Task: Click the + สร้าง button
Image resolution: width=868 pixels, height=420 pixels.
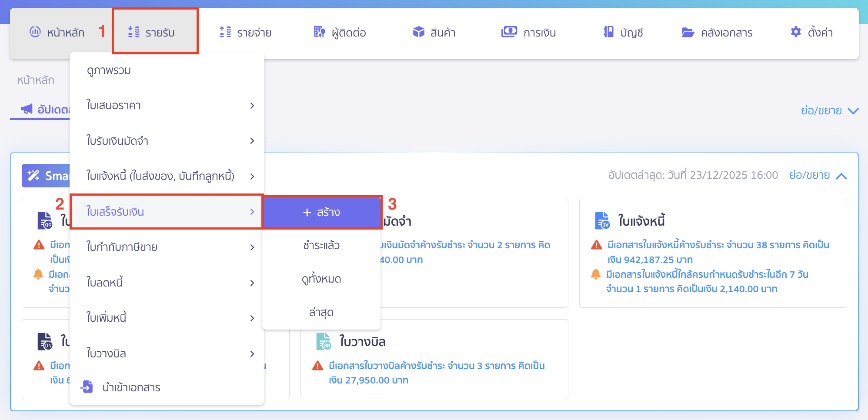Action: pyautogui.click(x=322, y=212)
